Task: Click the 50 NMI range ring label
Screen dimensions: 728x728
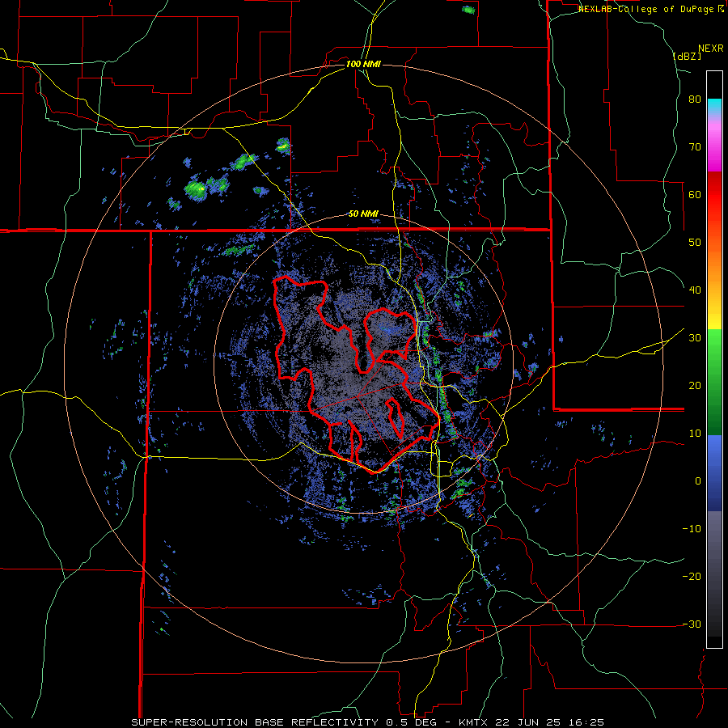Action: [363, 214]
